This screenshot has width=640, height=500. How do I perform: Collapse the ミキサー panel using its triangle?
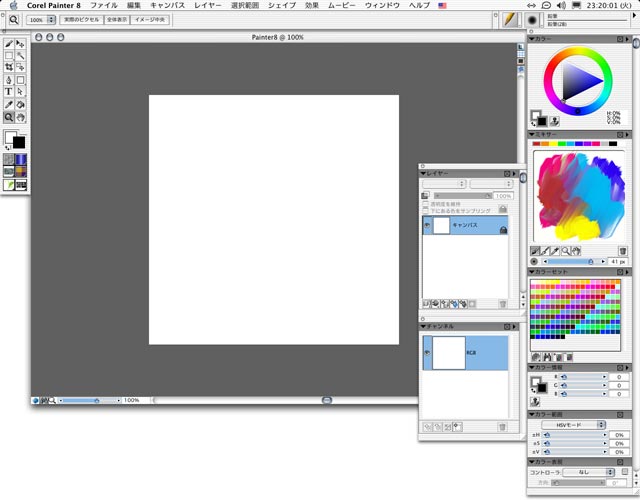pos(532,134)
